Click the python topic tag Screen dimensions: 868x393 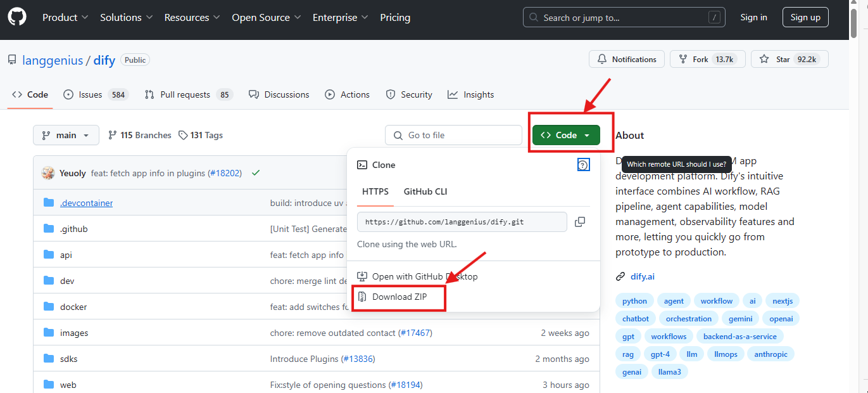tap(634, 301)
